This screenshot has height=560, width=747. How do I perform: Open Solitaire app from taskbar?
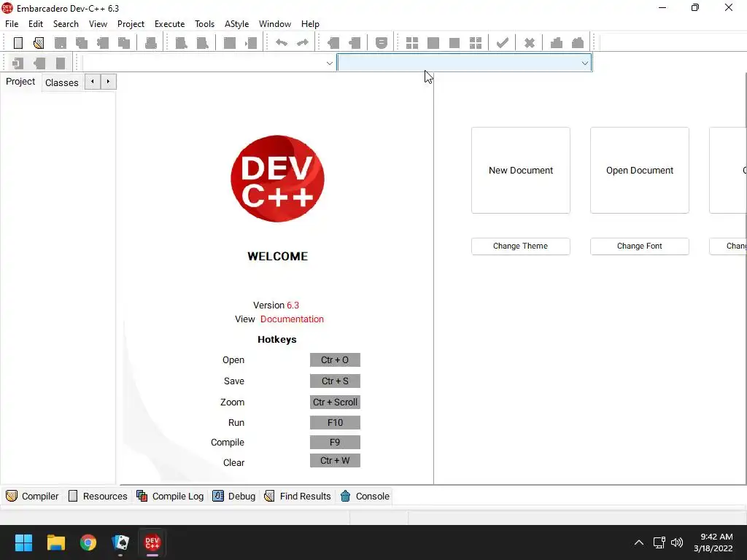[x=120, y=542]
